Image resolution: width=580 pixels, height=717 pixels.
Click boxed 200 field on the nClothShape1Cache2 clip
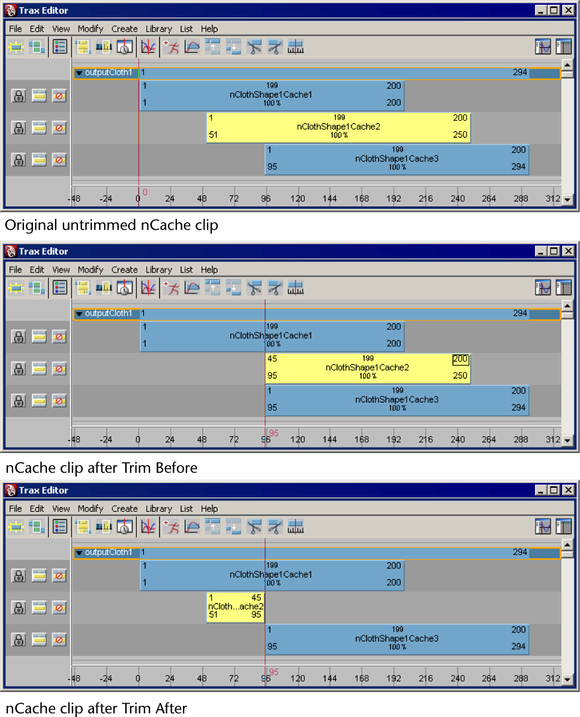pos(461,359)
